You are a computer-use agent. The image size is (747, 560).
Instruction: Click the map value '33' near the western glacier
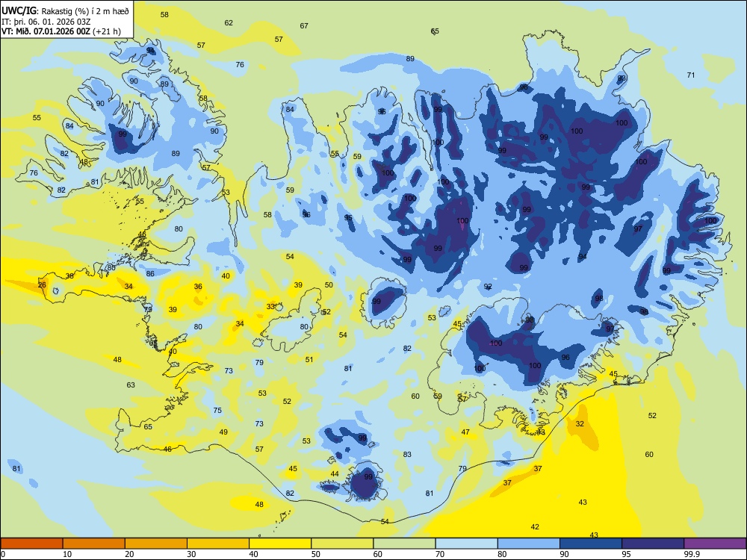[270, 307]
